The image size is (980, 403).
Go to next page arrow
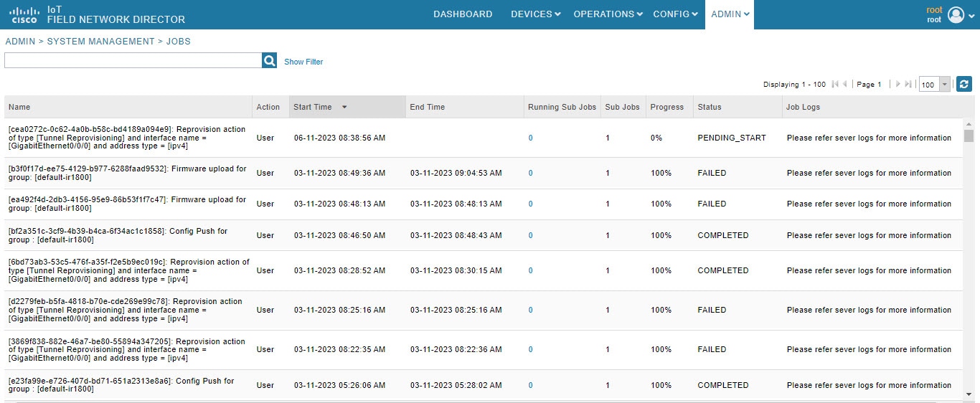[898, 84]
